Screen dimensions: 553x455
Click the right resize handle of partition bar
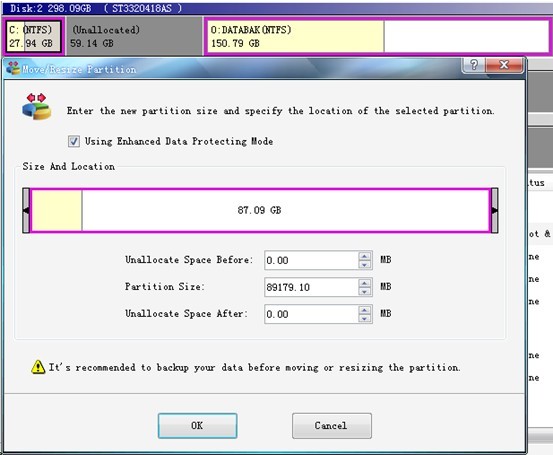coord(494,211)
